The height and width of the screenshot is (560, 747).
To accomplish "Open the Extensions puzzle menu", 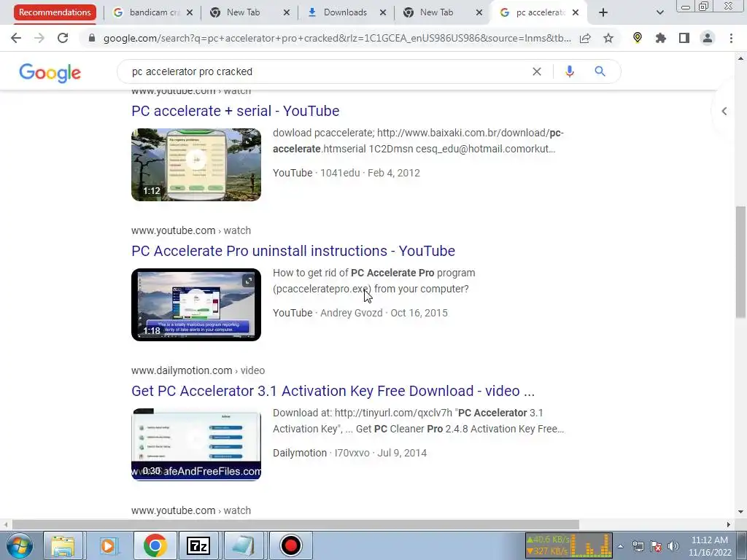I will [661, 38].
